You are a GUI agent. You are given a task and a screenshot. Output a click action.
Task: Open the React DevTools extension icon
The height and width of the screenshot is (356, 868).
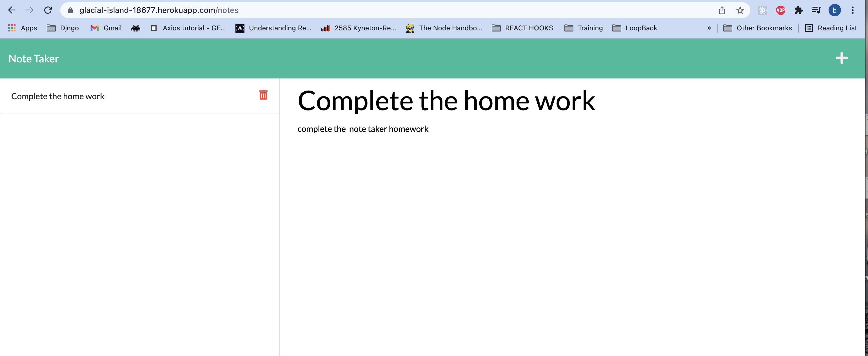[763, 10]
